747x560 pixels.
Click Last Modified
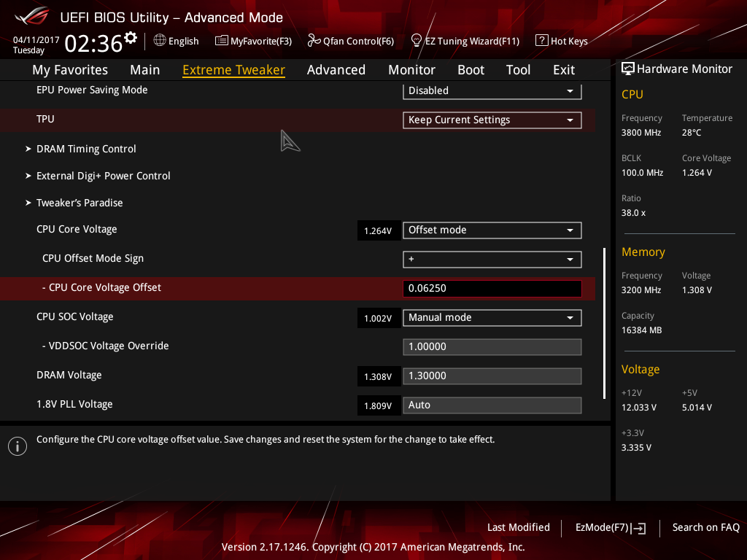(x=519, y=528)
